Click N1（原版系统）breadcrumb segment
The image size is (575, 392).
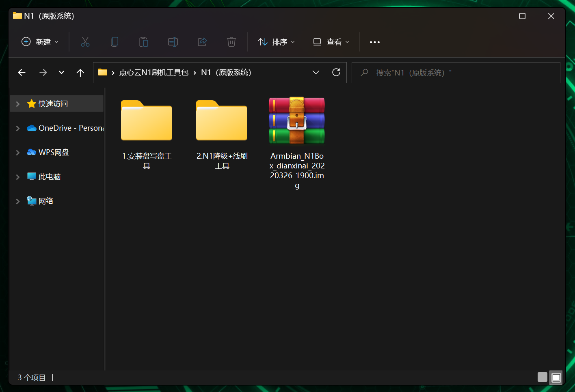pos(226,73)
